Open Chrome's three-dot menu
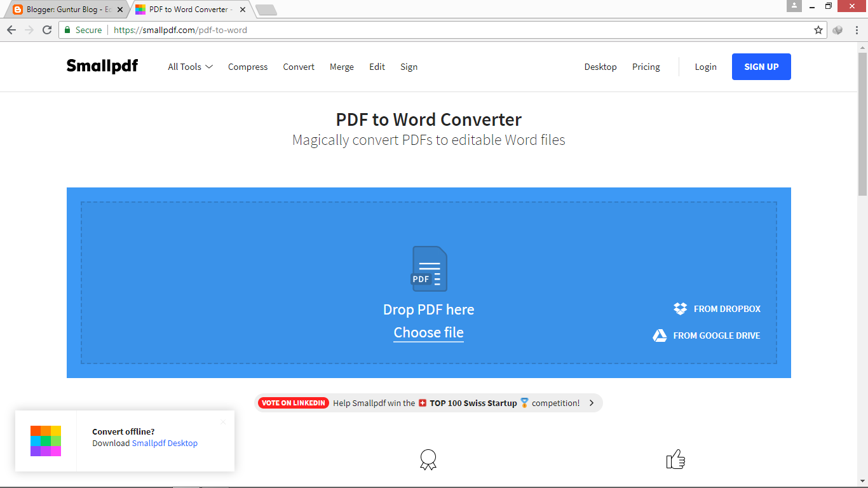 click(857, 30)
